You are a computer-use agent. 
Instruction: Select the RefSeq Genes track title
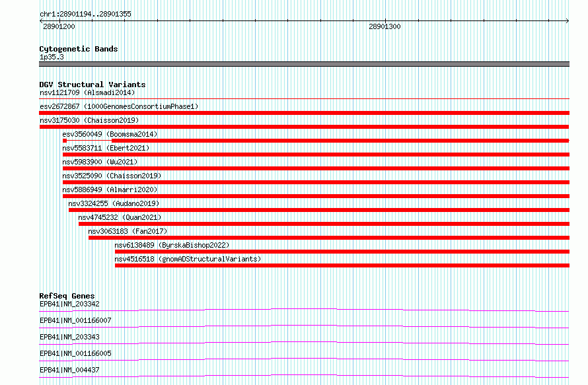[67, 296]
